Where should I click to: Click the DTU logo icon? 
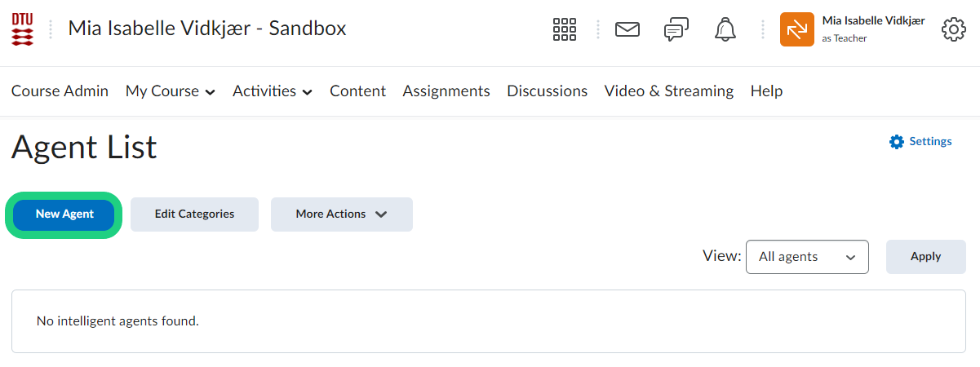pos(23,29)
